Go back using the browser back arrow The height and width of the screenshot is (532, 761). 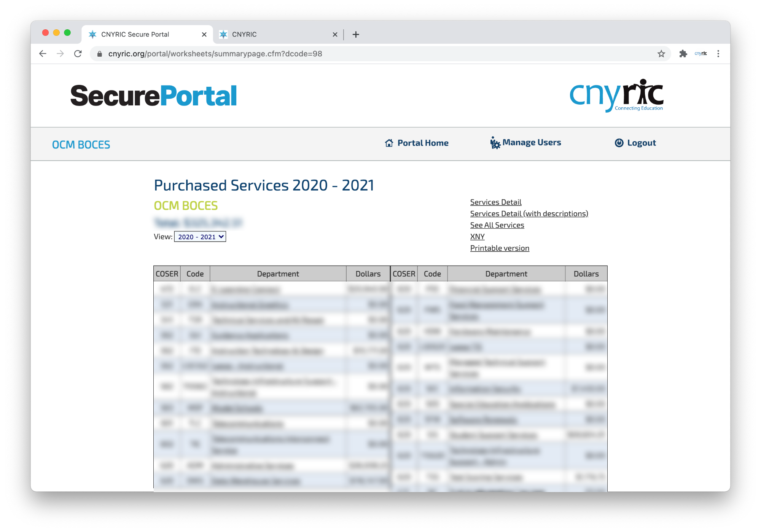(43, 54)
